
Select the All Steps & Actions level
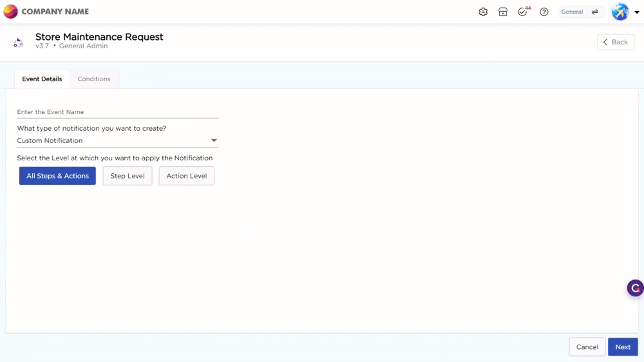(57, 176)
